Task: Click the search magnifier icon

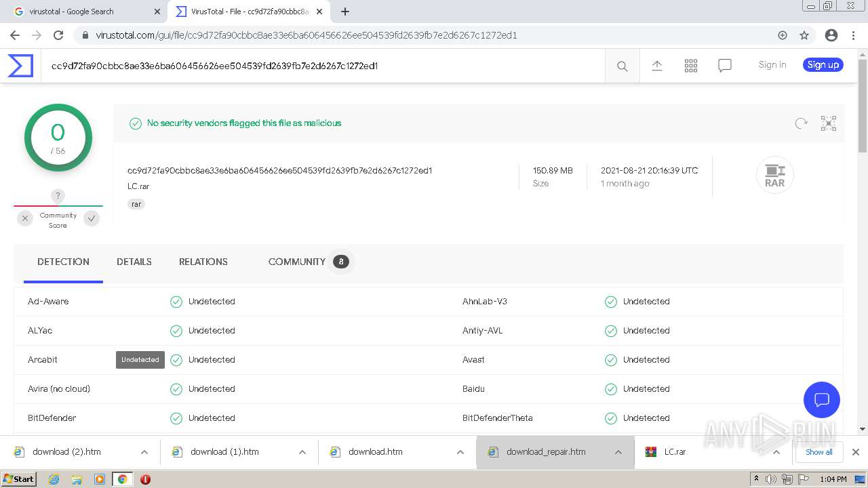Action: pyautogui.click(x=622, y=66)
